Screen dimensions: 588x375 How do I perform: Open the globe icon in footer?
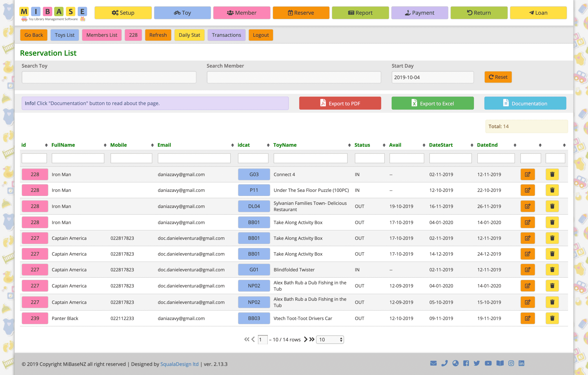click(x=455, y=363)
